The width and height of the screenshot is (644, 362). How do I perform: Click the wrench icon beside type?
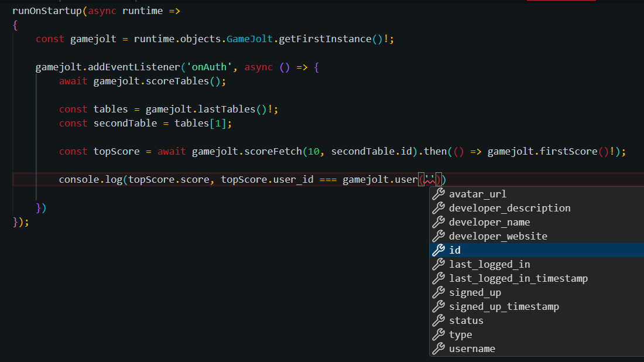point(439,334)
